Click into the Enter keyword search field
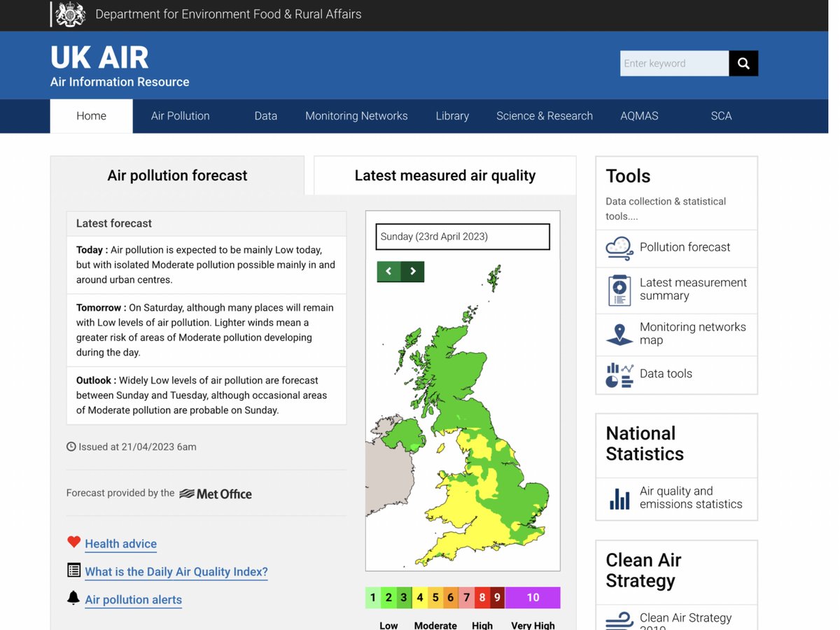The image size is (840, 630). [x=674, y=63]
